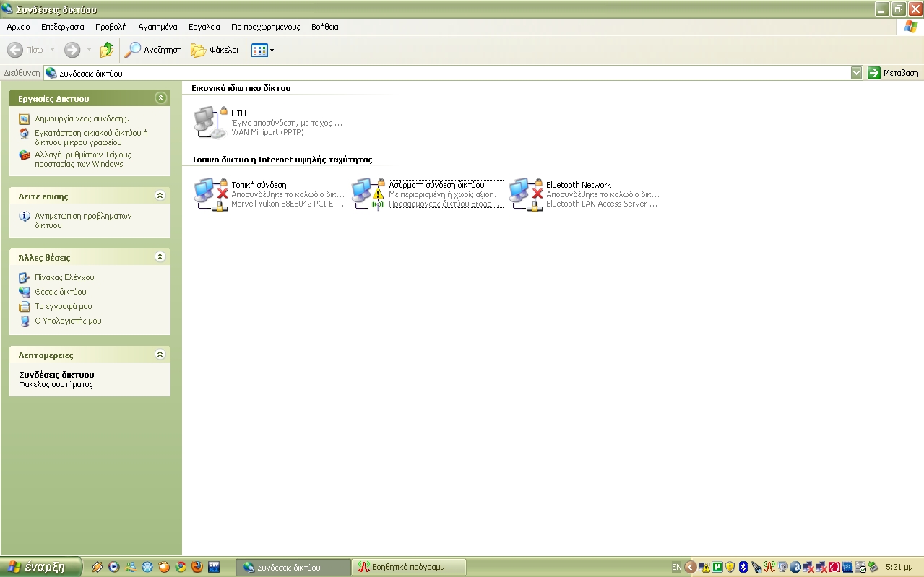The image size is (924, 577).
Task: Click the Bluetooth system tray icon
Action: 743,567
